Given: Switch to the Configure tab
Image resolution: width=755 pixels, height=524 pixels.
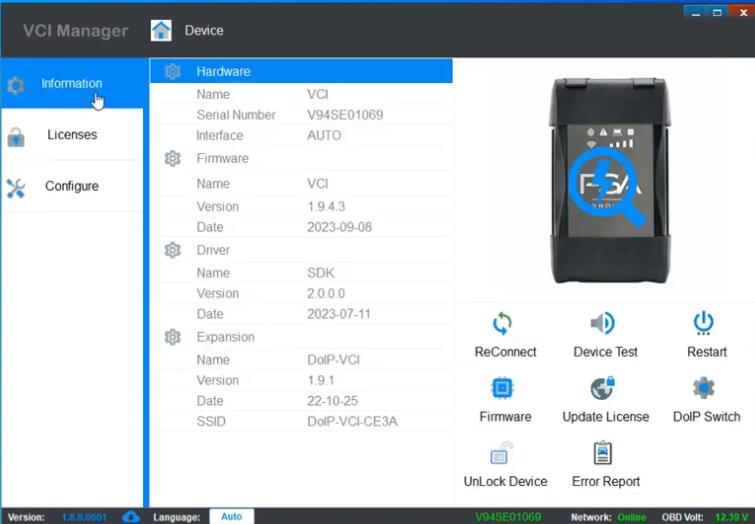Looking at the screenshot, I should (x=72, y=186).
